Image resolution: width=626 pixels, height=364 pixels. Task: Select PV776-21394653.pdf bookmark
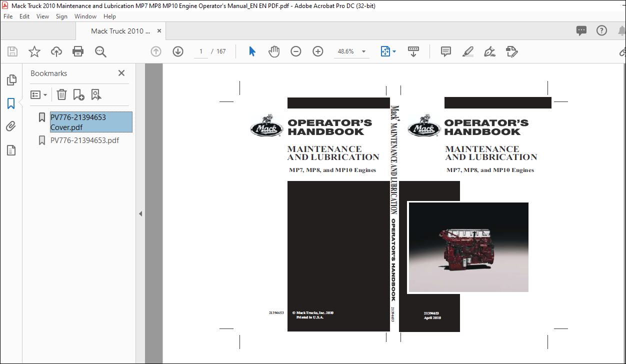(84, 140)
